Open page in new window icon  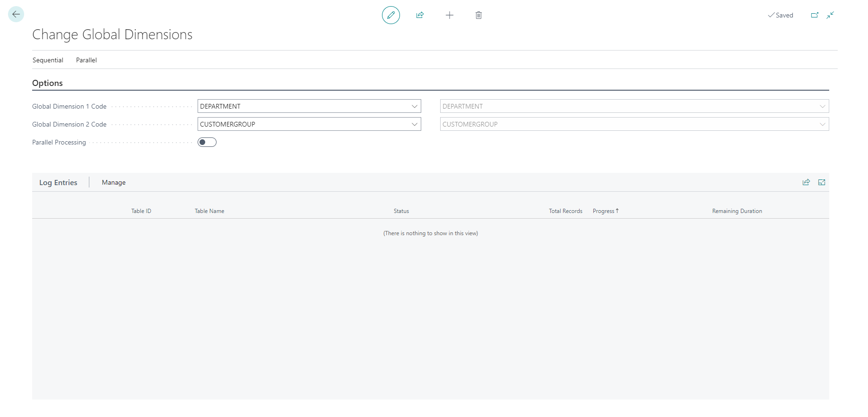click(x=815, y=15)
